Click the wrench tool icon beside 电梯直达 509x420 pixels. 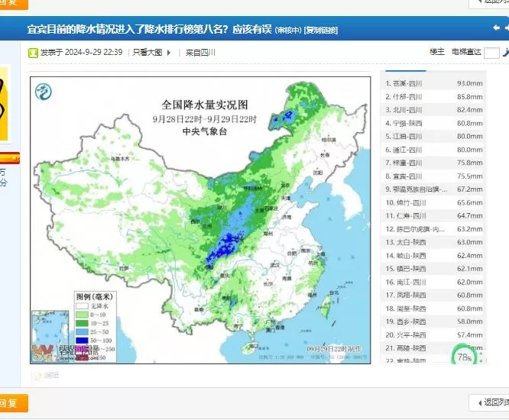point(504,53)
